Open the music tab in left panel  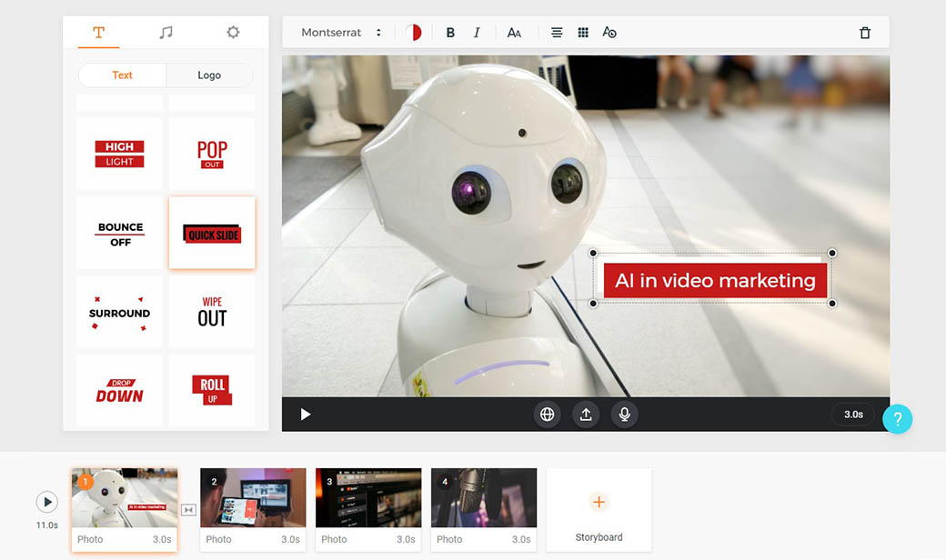(166, 33)
